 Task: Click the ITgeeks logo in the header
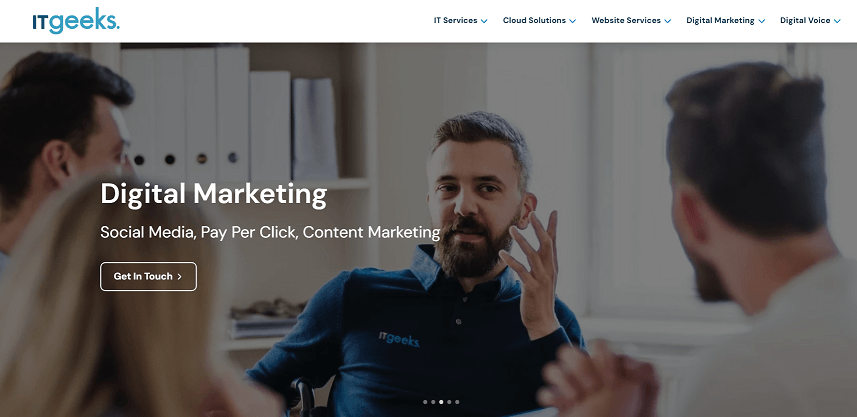click(75, 21)
